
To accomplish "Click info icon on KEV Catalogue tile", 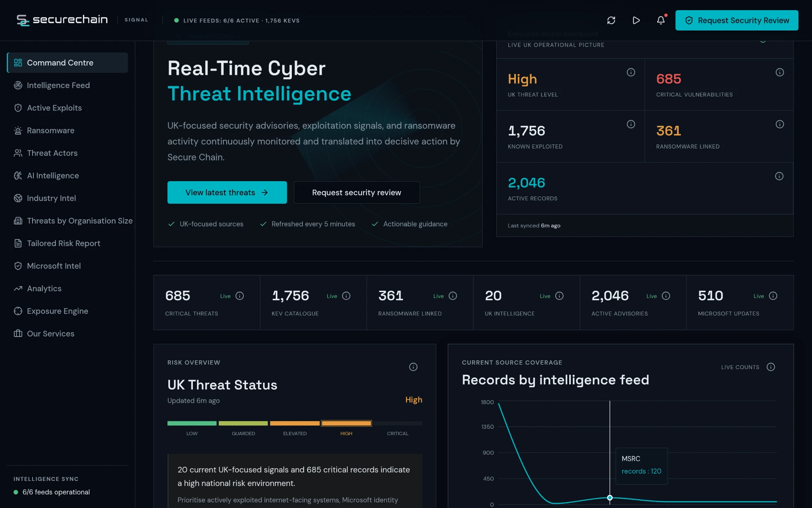I will click(346, 296).
